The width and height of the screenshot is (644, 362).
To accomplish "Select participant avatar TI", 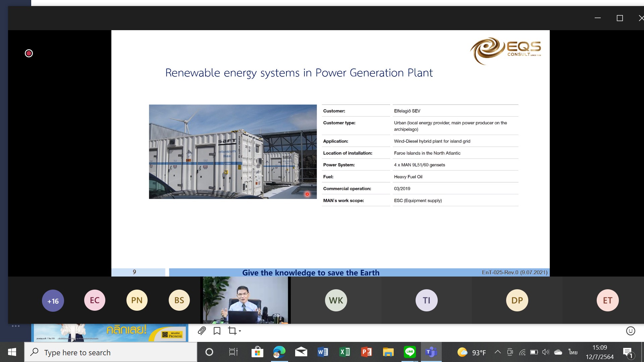I will point(427,300).
